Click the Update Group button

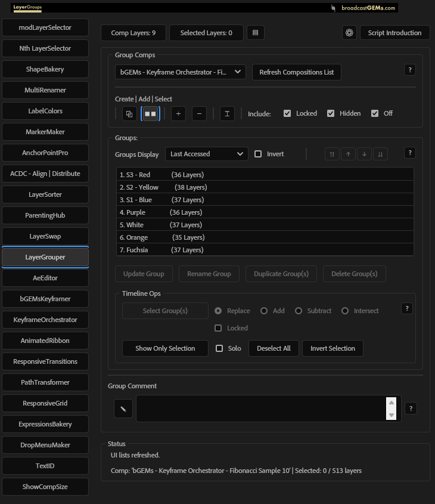(x=144, y=274)
